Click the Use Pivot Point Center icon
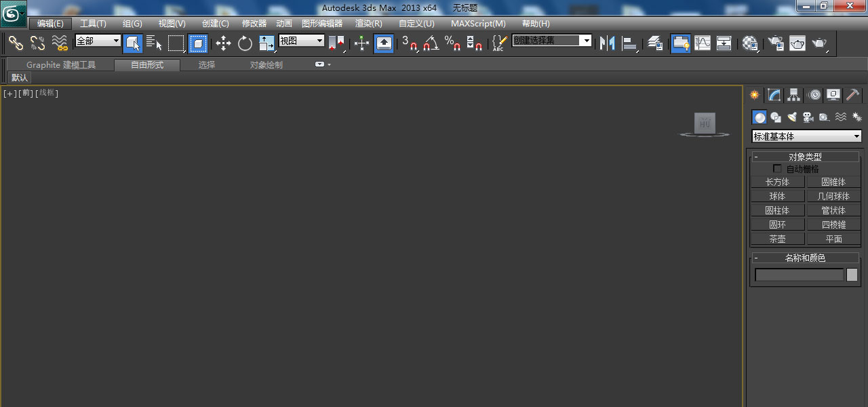This screenshot has height=407, width=868. tap(337, 43)
